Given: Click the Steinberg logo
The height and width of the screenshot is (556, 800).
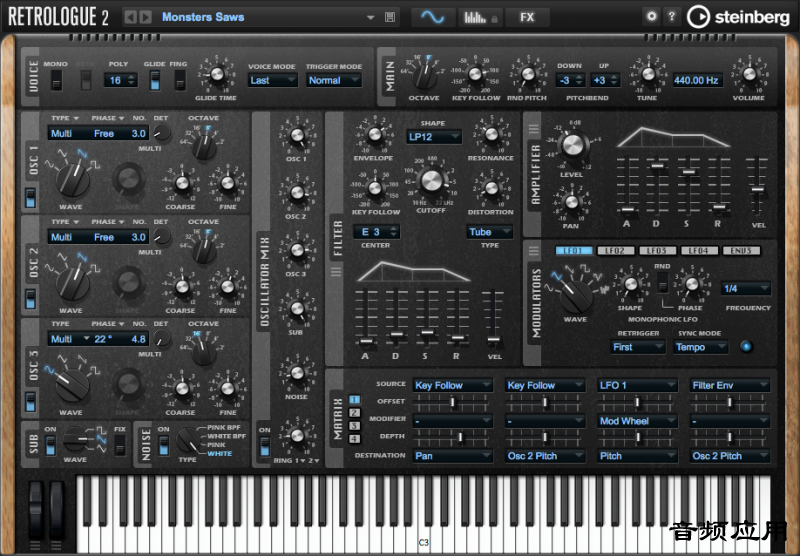Looking at the screenshot, I should click(x=738, y=17).
